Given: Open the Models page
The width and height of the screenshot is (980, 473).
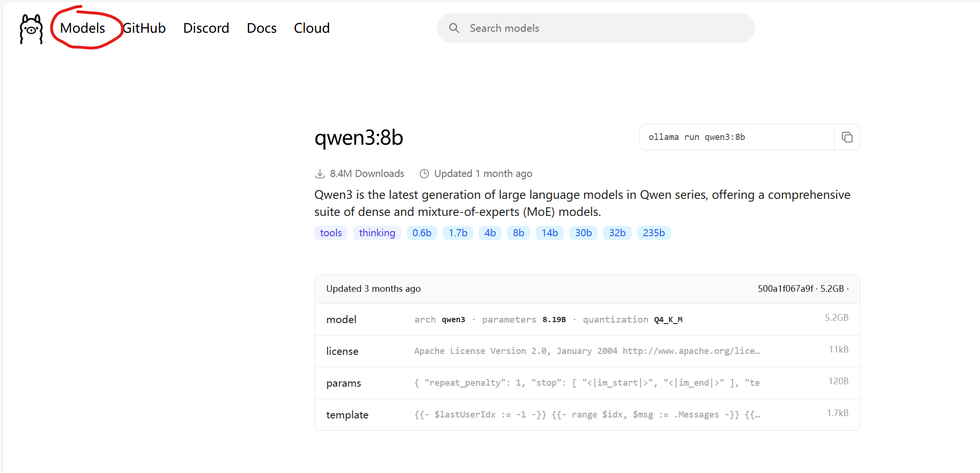Looking at the screenshot, I should tap(82, 28).
